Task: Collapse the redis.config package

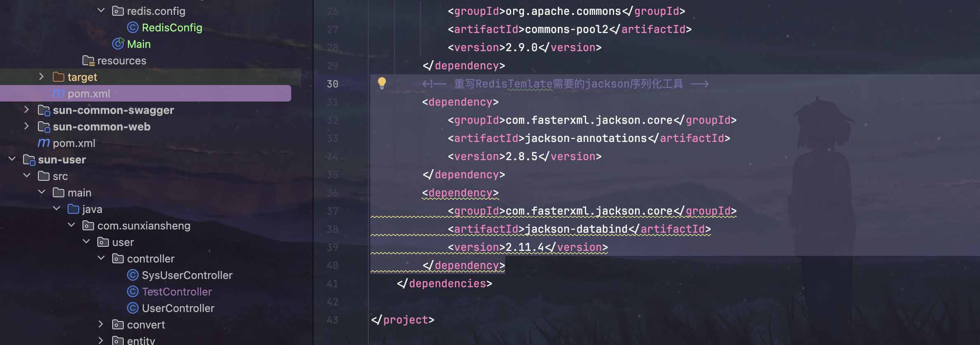Action: pyautogui.click(x=101, y=11)
